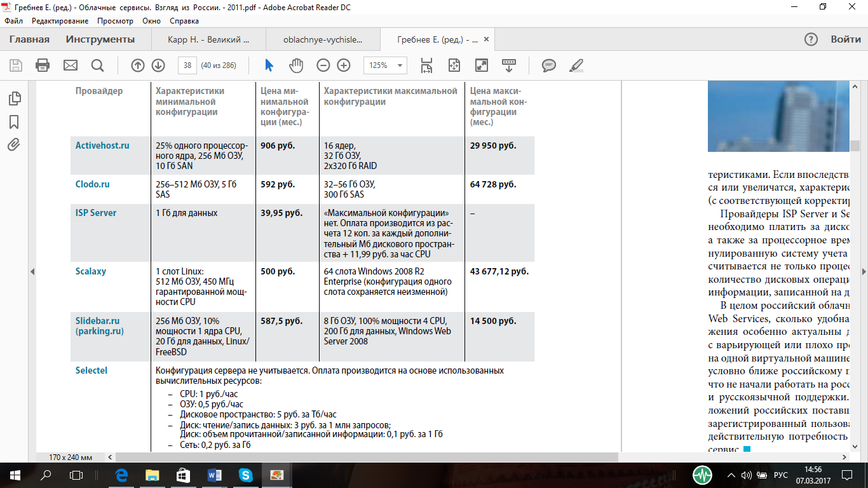Click the vertical scrollbar thumb

point(855,146)
